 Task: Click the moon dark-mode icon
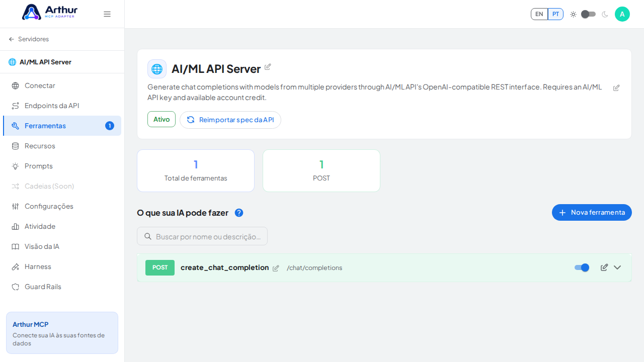pos(605,14)
